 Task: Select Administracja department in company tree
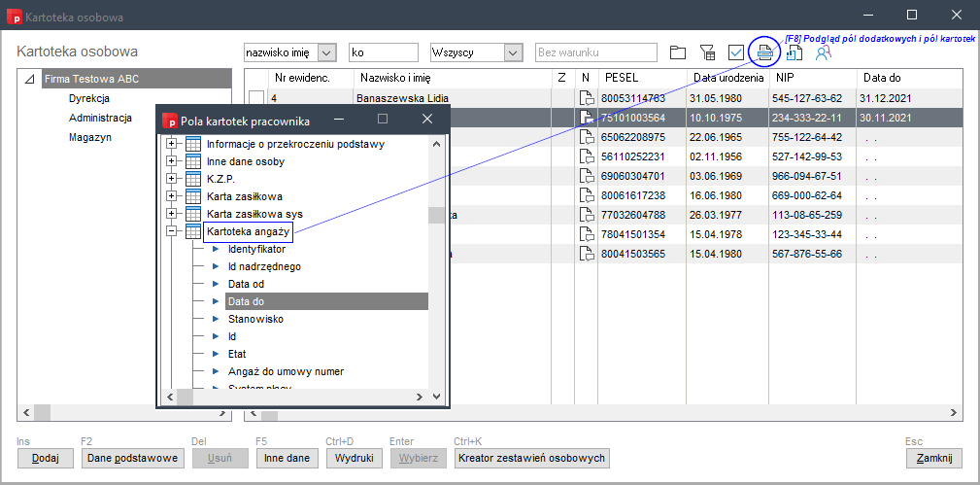pos(100,118)
